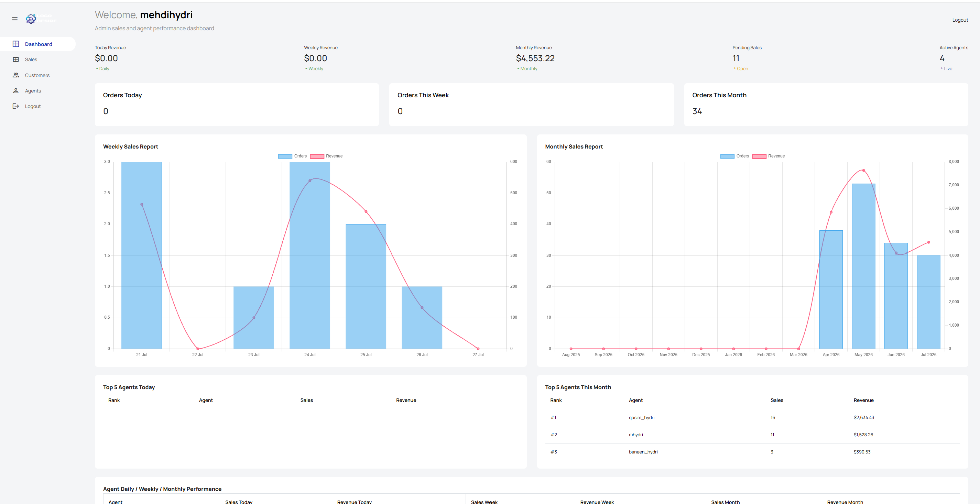Click revenue $390.53 in monthly agents table
Image resolution: width=980 pixels, height=504 pixels.
click(862, 452)
